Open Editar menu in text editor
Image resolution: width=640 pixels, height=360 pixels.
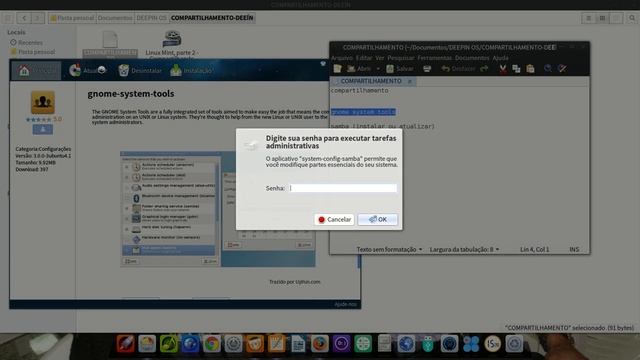[x=364, y=58]
